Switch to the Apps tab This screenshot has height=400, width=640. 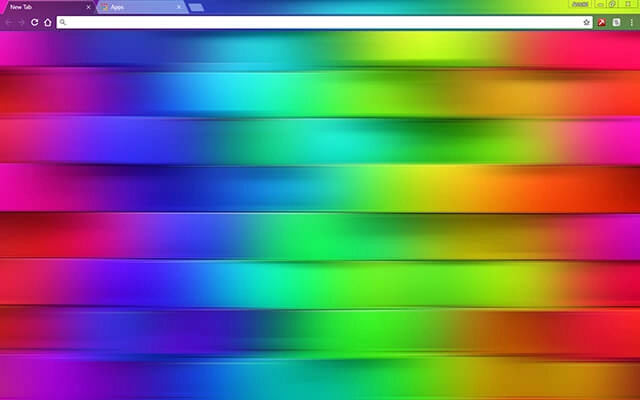click(x=142, y=7)
